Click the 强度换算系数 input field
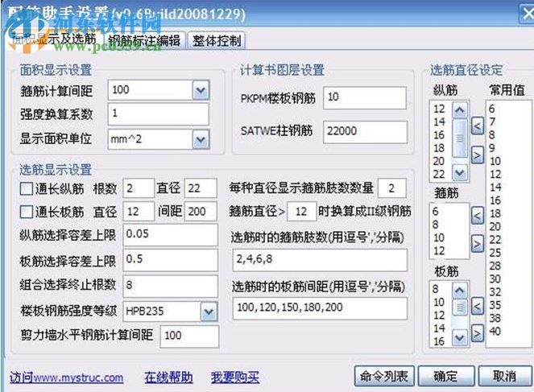Image resolution: width=534 pixels, height=392 pixels. pyautogui.click(x=158, y=114)
